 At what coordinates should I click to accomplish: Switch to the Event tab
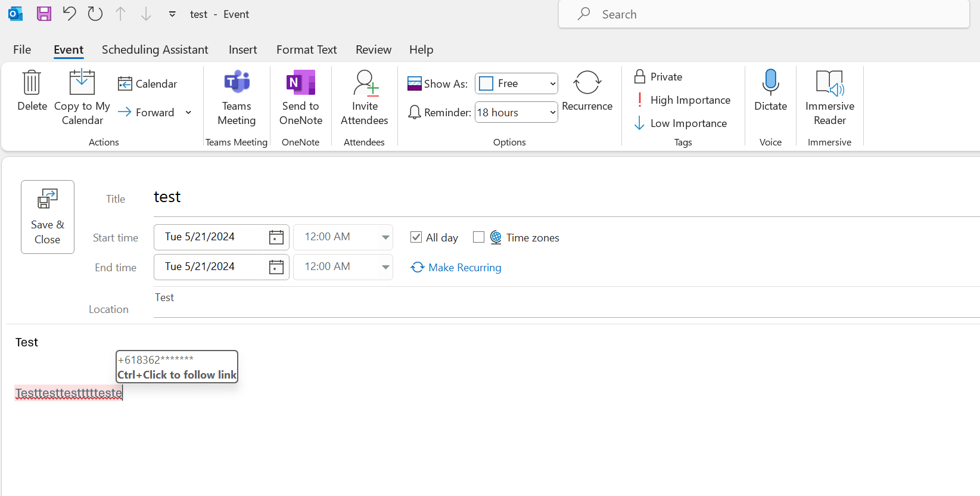pyautogui.click(x=69, y=49)
